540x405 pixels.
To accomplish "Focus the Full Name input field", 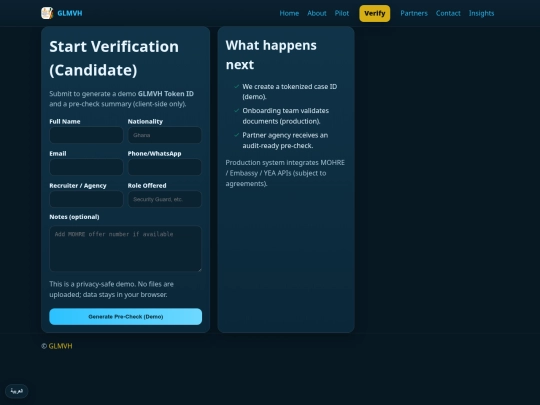I will point(86,135).
